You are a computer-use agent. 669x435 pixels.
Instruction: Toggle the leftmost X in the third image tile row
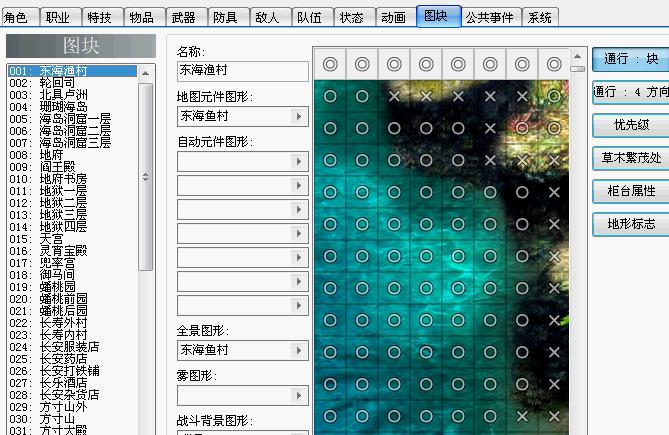[490, 160]
